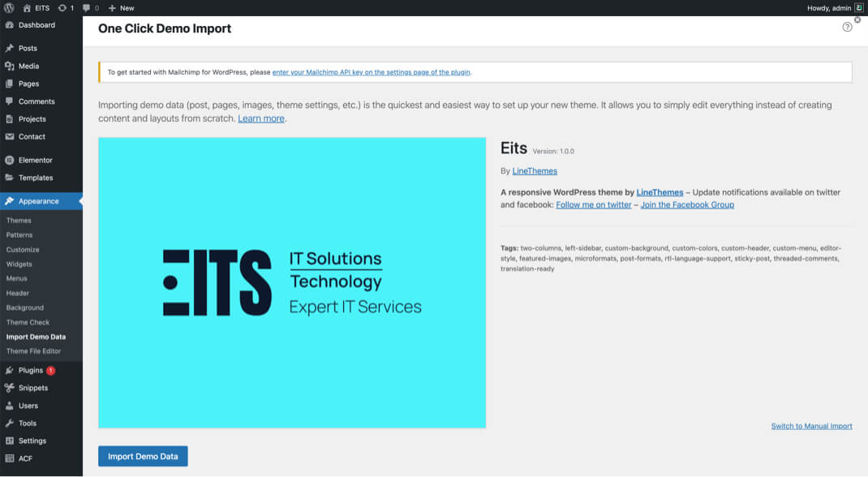
Task: Open the Menus submenu item
Action: [x=16, y=278]
